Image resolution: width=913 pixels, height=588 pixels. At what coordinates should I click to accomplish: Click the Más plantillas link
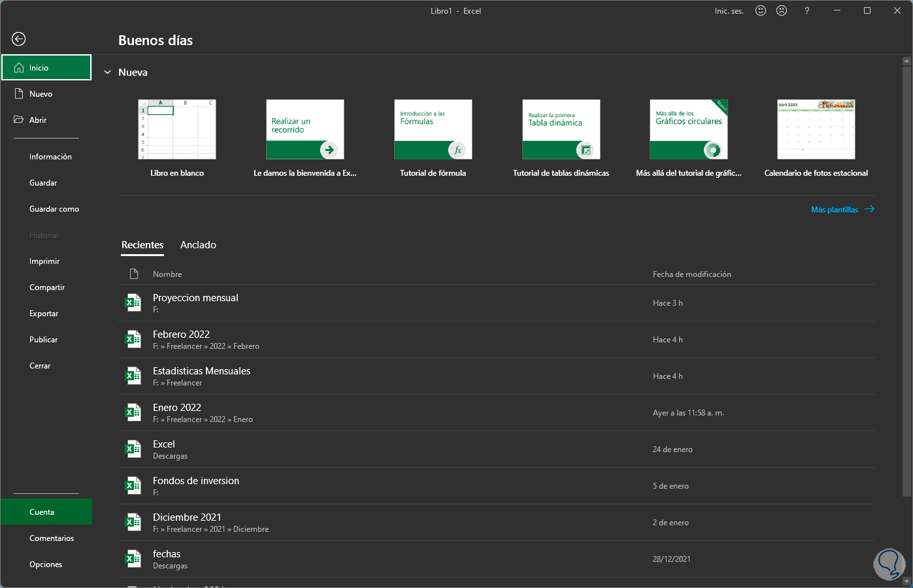[835, 210]
